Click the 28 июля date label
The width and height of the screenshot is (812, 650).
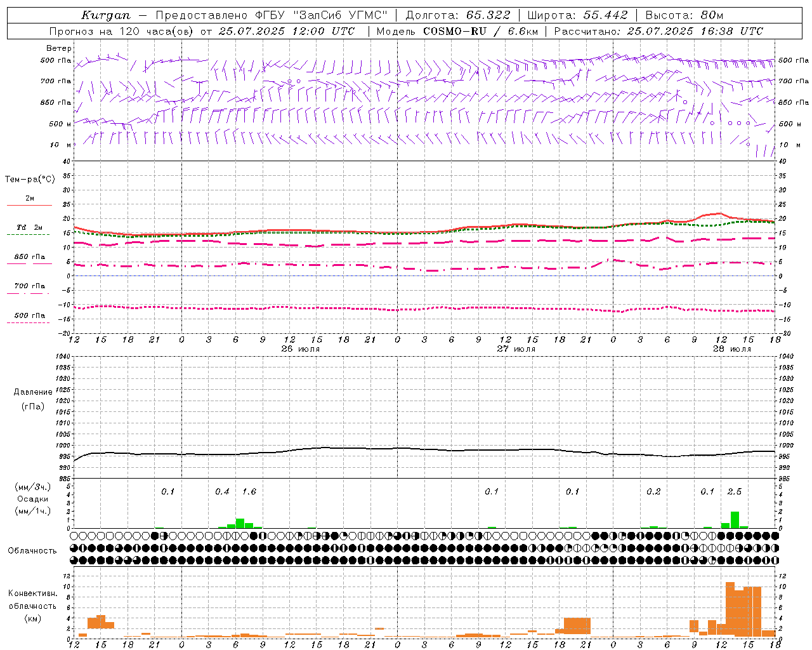click(731, 349)
